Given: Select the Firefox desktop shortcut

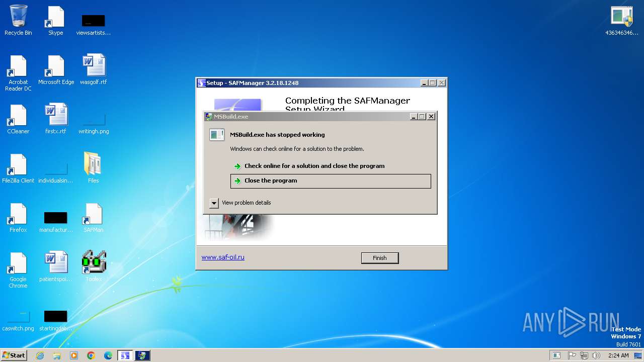Looking at the screenshot, I should click(x=18, y=218).
